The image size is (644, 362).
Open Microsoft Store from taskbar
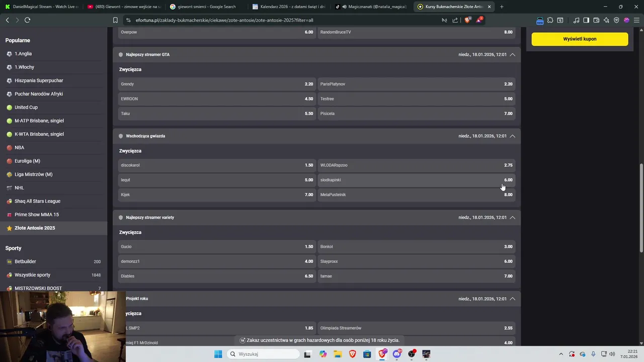[367, 354]
